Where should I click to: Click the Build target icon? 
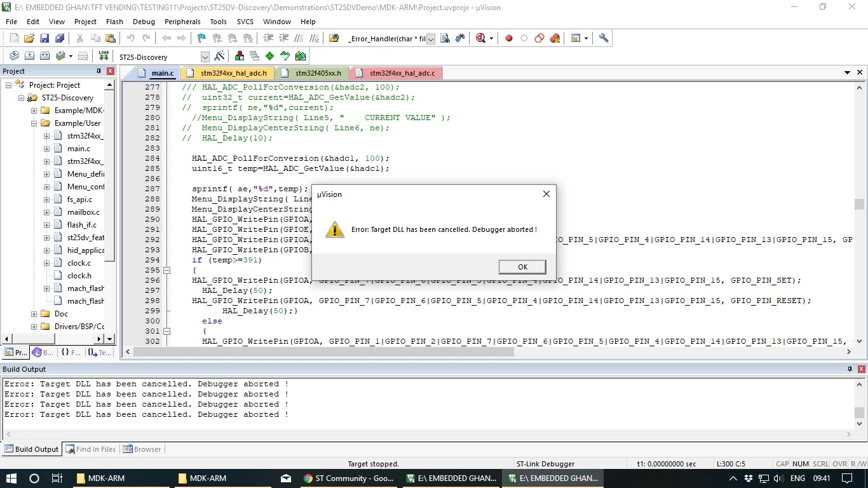pyautogui.click(x=29, y=56)
